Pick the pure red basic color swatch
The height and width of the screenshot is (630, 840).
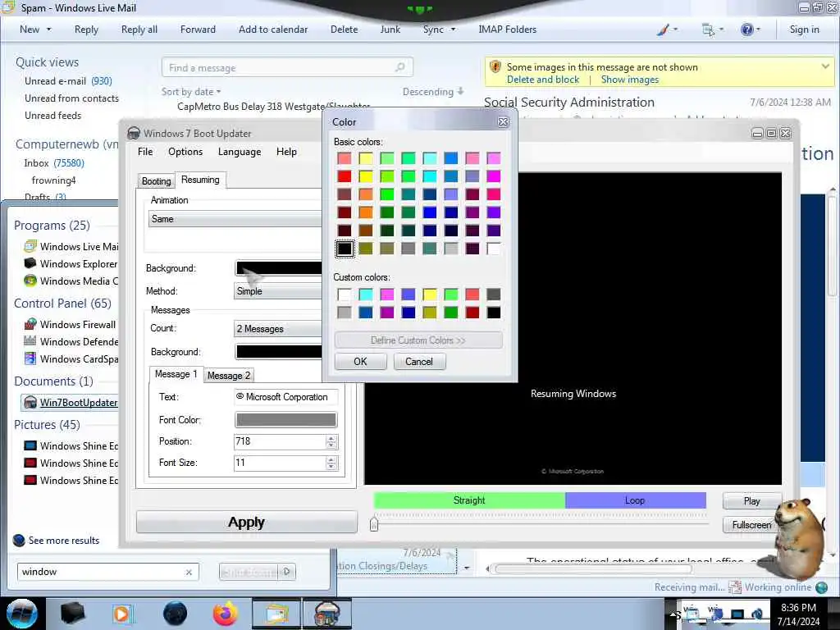pyautogui.click(x=345, y=176)
